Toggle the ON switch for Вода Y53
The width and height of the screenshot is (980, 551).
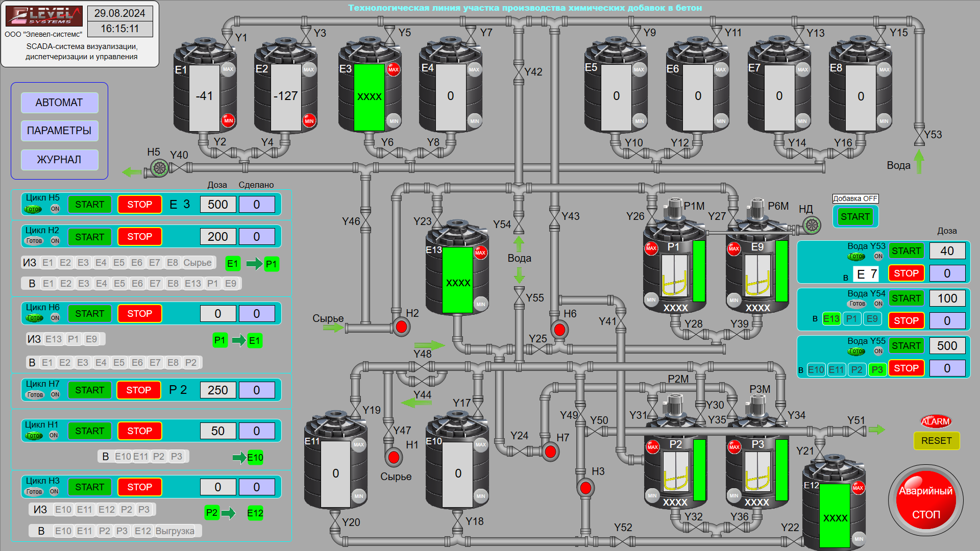coord(878,256)
